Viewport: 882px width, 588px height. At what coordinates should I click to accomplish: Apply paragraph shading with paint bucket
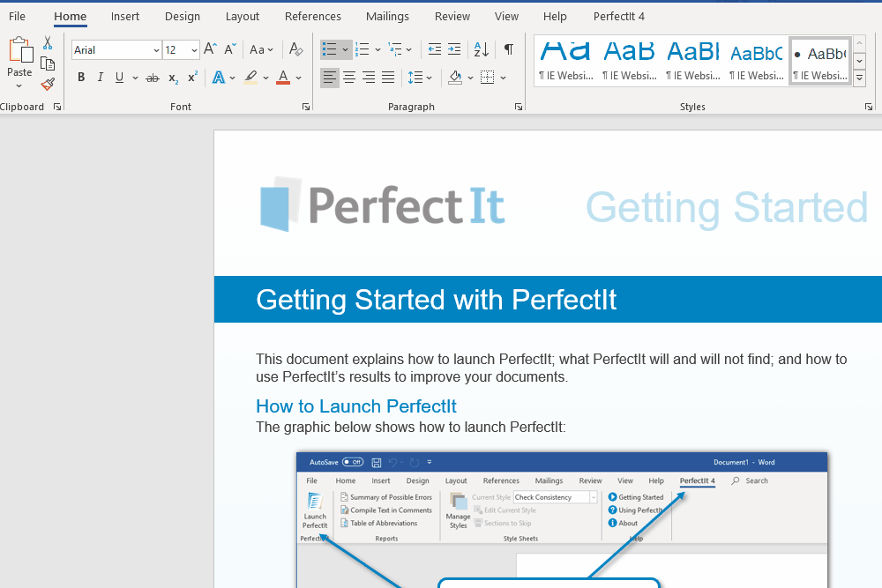click(x=455, y=78)
